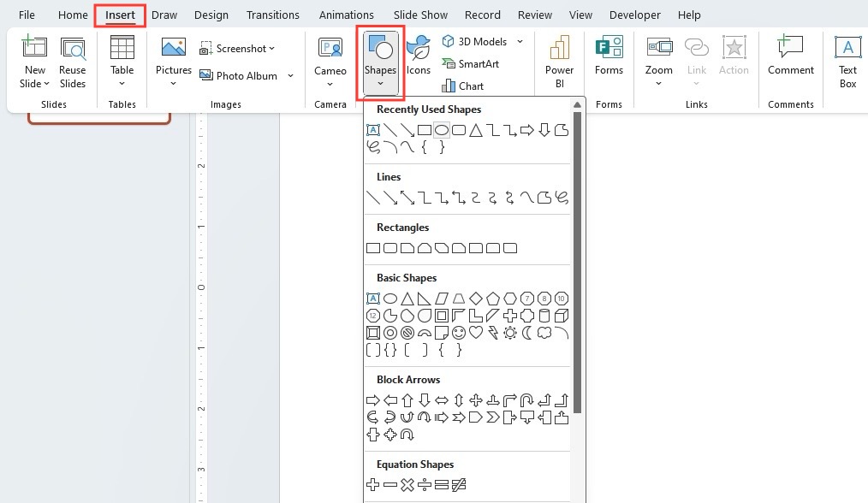Open the Slide Show tab
The image size is (868, 503).
pyautogui.click(x=420, y=15)
